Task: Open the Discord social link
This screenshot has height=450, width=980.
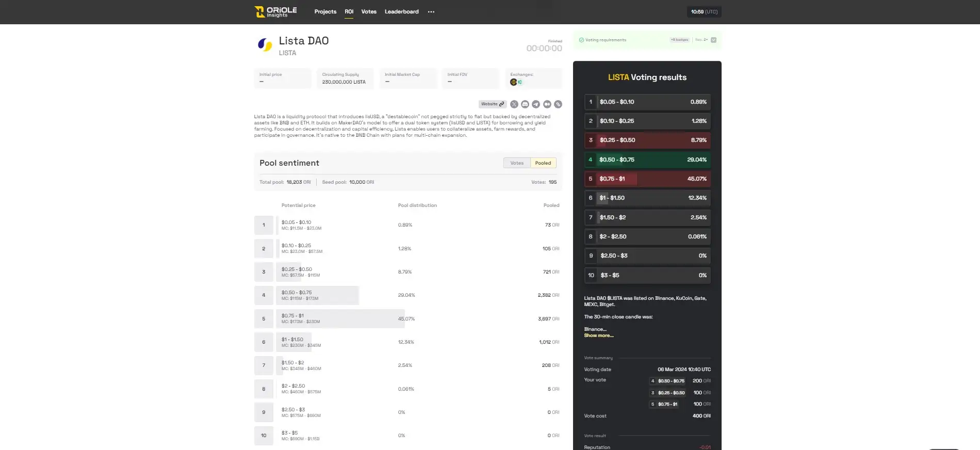Action: click(x=525, y=104)
